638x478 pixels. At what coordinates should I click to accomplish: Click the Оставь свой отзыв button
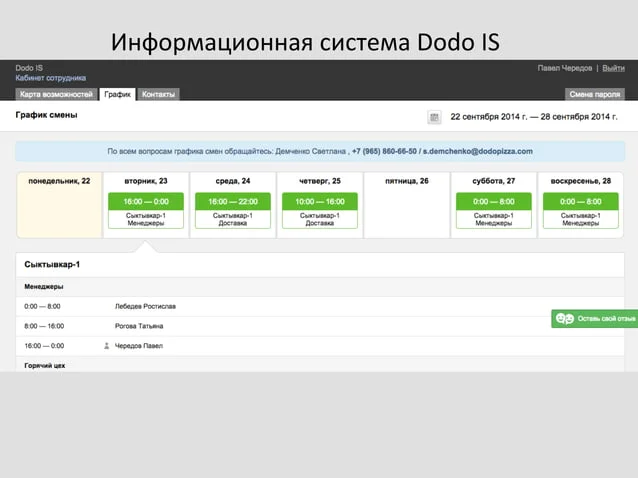point(594,319)
